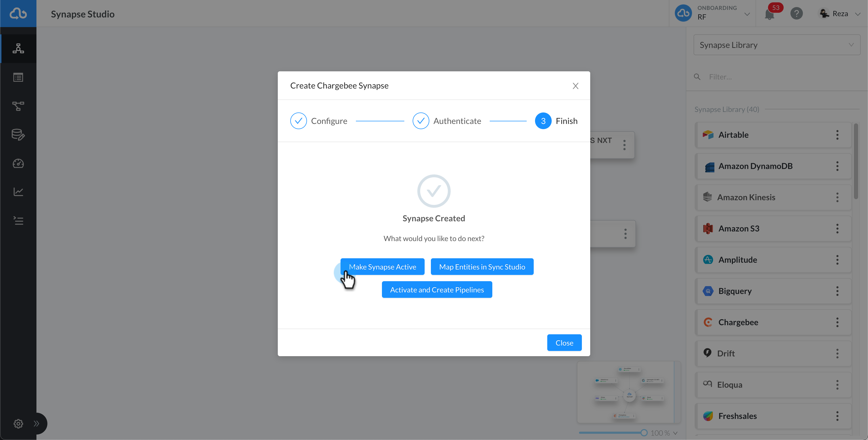Select Eloqua in the library

[773, 385]
